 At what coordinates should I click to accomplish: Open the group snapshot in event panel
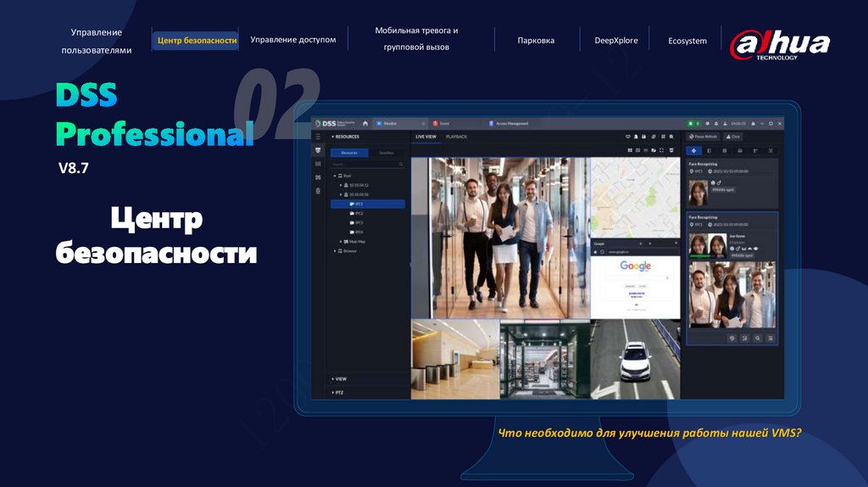click(x=732, y=295)
